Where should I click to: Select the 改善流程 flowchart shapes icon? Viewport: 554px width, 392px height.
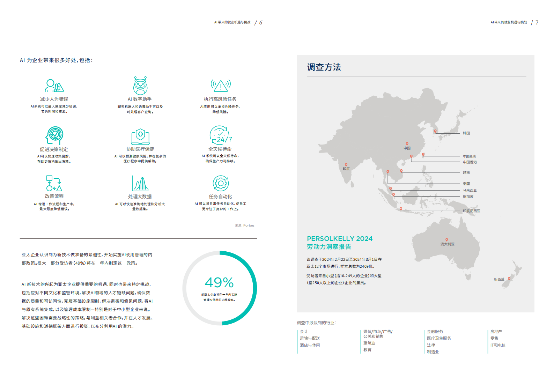(54, 183)
